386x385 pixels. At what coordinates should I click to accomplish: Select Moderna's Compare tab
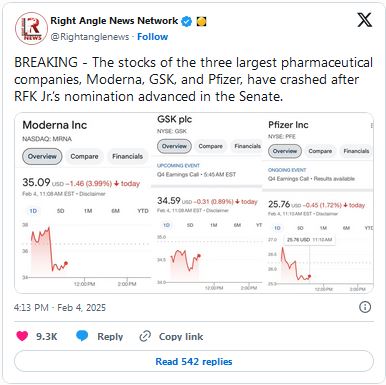[84, 156]
